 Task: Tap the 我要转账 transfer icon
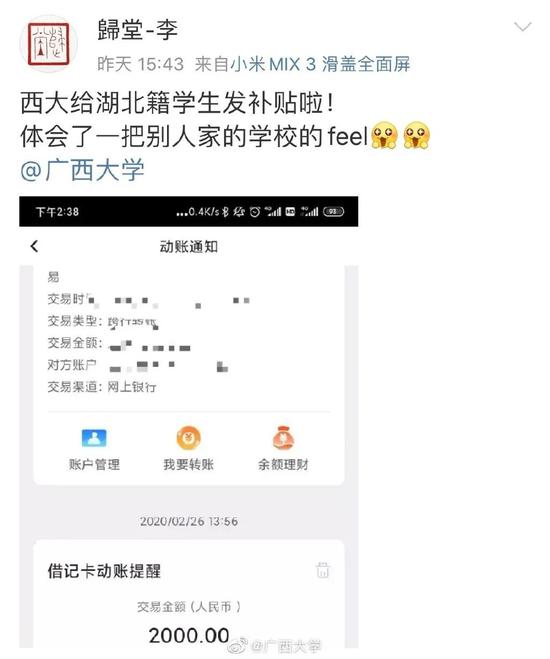pyautogui.click(x=188, y=438)
